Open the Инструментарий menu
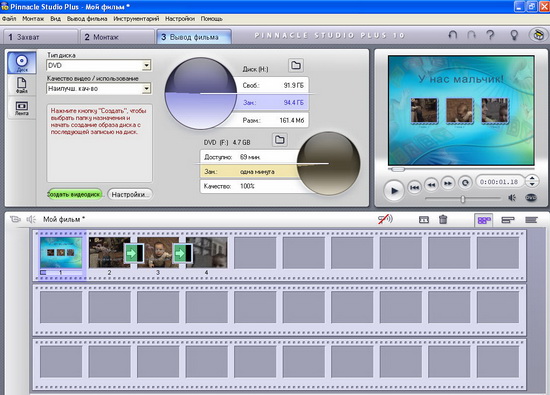This screenshot has height=395, width=550. [136, 19]
